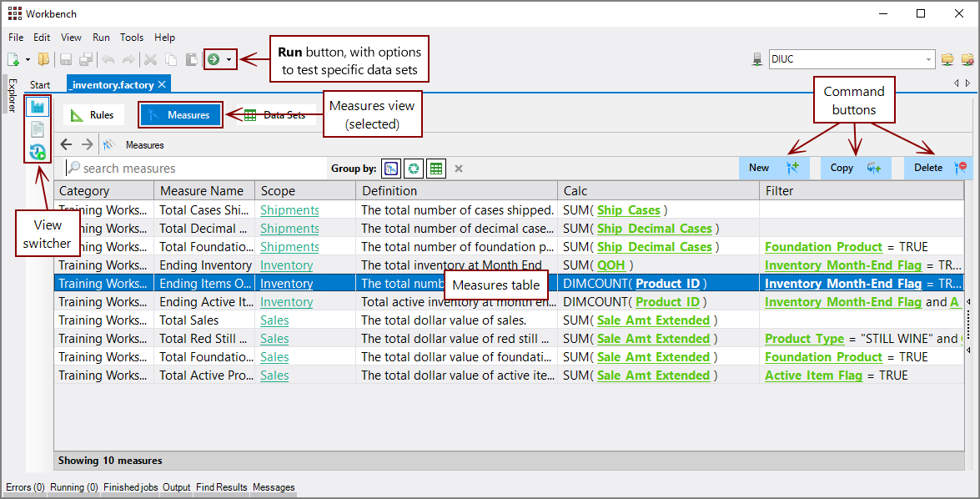The image size is (980, 499).
Task: Sort by the Category column header
Action: coord(103,191)
